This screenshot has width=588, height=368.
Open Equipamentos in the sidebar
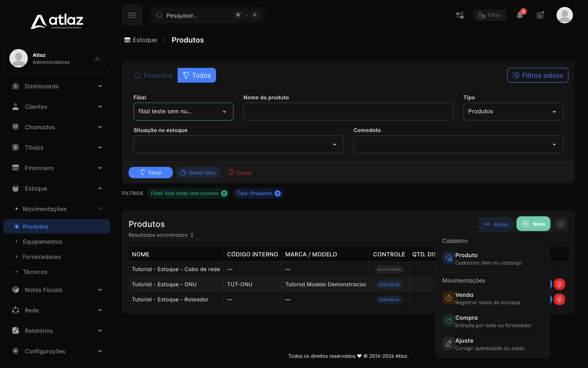57,242
